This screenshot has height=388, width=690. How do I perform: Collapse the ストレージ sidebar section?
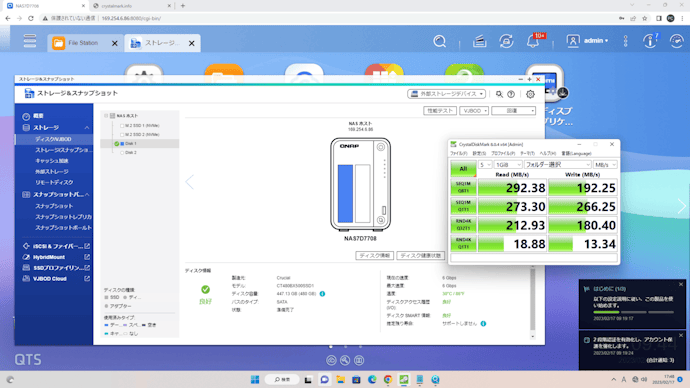[x=87, y=128]
